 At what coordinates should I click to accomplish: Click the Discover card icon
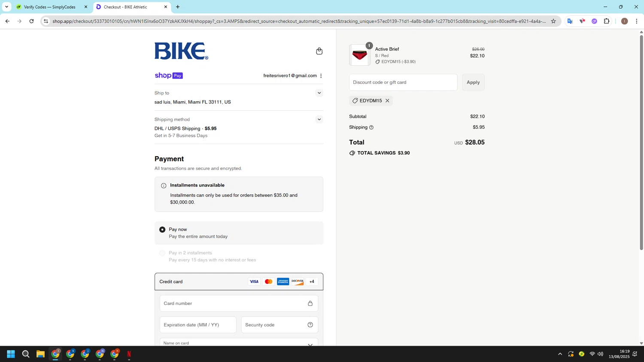298,282
